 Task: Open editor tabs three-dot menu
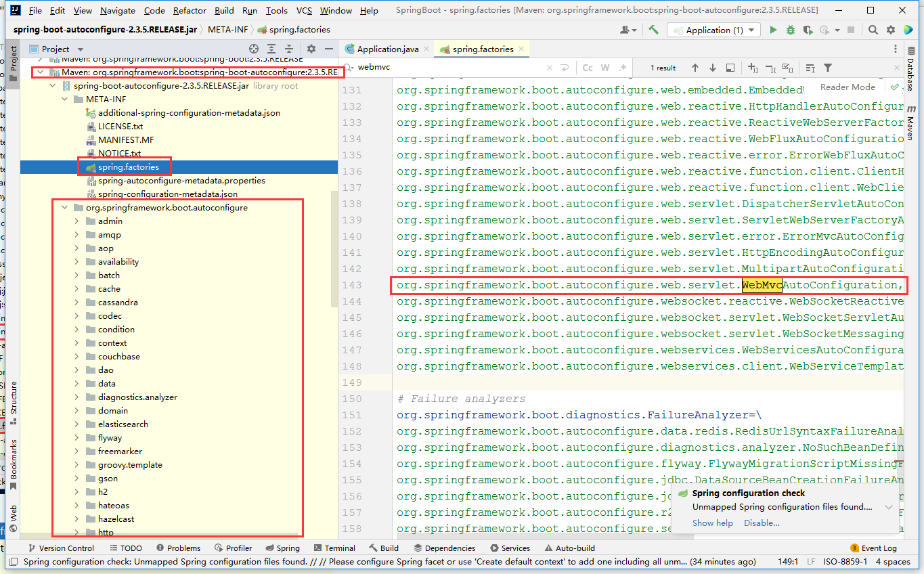point(896,49)
